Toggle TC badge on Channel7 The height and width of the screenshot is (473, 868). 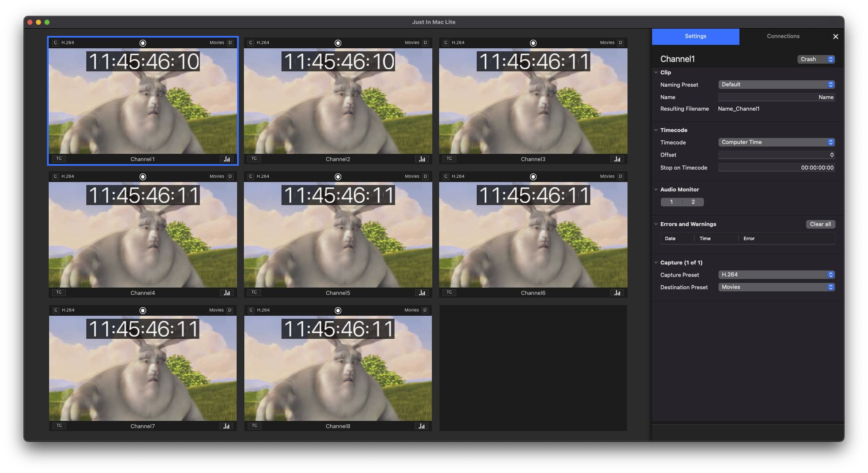pos(59,426)
